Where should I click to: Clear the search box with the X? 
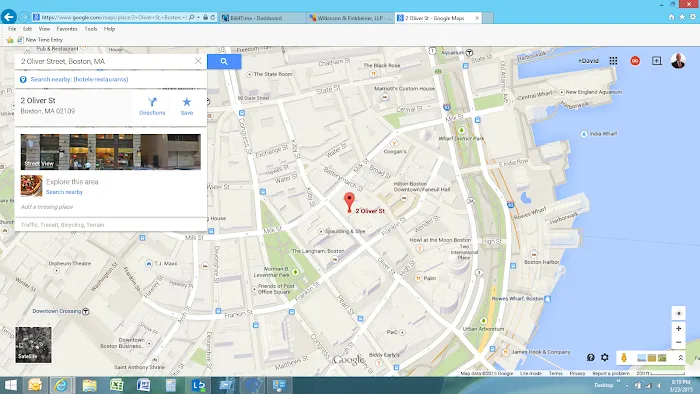198,61
